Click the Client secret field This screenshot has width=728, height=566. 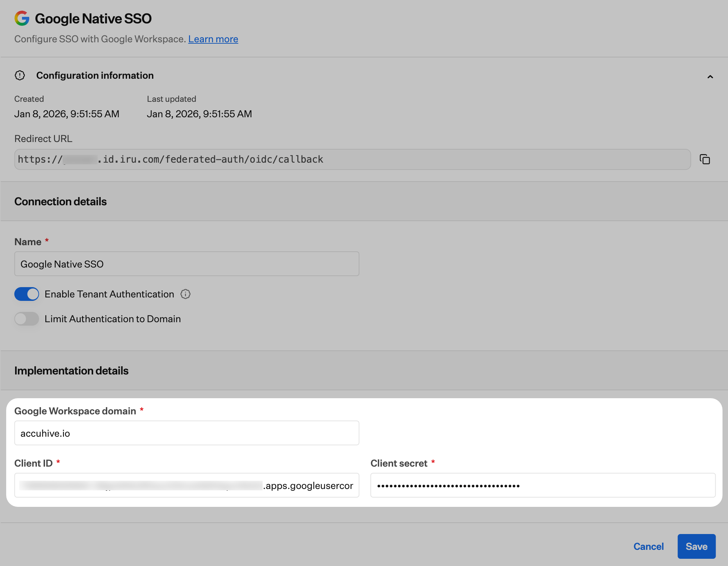click(x=543, y=485)
